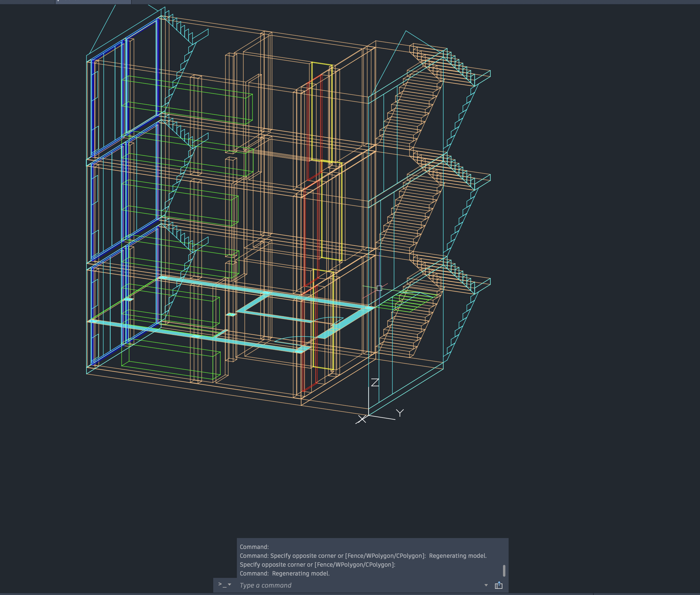The width and height of the screenshot is (700, 595).
Task: Open the recent commands dropdown arrow
Action: tap(486, 585)
